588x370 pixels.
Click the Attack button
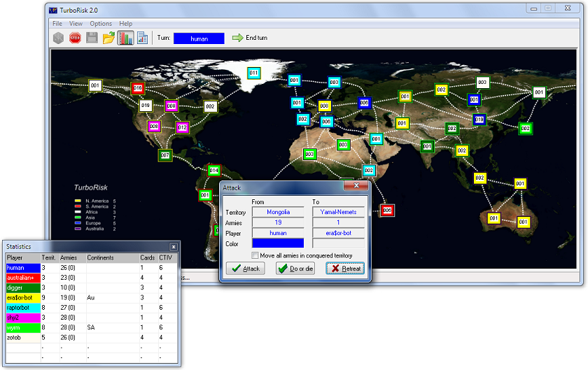(246, 269)
